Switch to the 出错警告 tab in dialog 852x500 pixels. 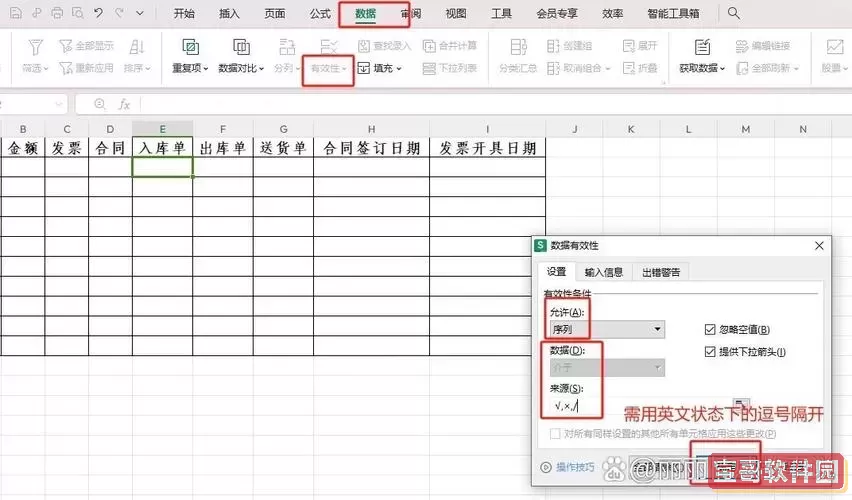tap(661, 272)
